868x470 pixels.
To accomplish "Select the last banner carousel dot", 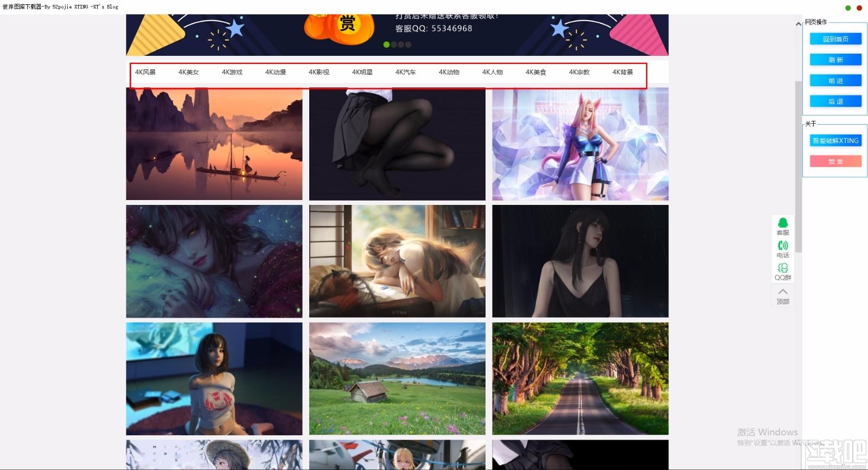I will 409,44.
